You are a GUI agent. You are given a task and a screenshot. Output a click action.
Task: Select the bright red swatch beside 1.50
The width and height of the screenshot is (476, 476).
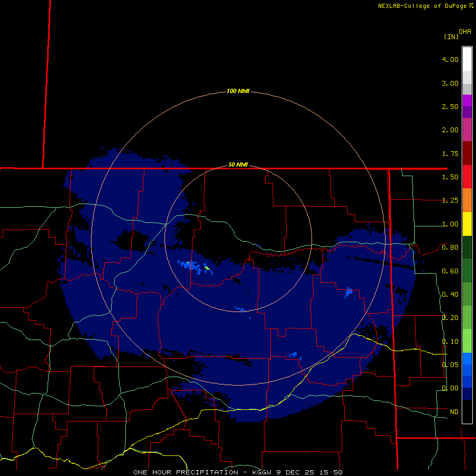click(x=467, y=177)
